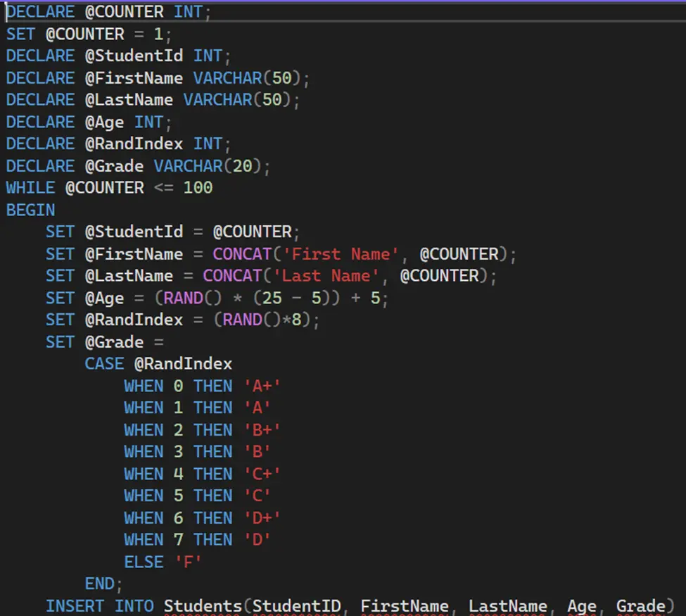Click (RAND()*8) expression for @RandIndex
Image resolution: width=686 pixels, height=616 pixels.
[x=262, y=320]
